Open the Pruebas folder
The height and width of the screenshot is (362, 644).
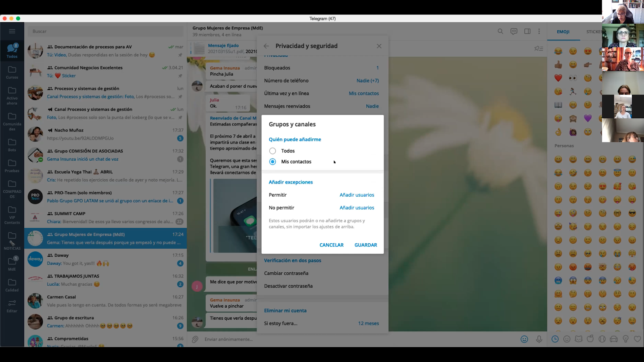point(12,166)
